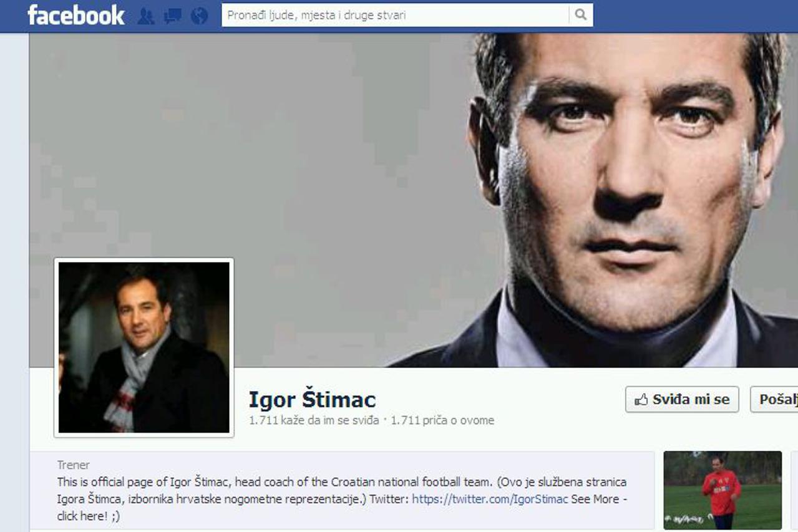Open the twitter.com/IgorStimac link

pos(489,499)
